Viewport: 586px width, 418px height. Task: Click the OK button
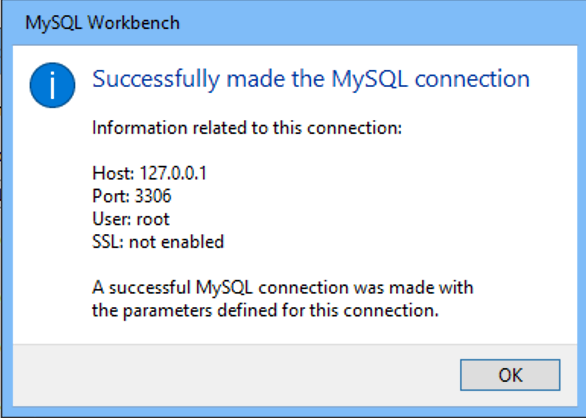(x=510, y=375)
